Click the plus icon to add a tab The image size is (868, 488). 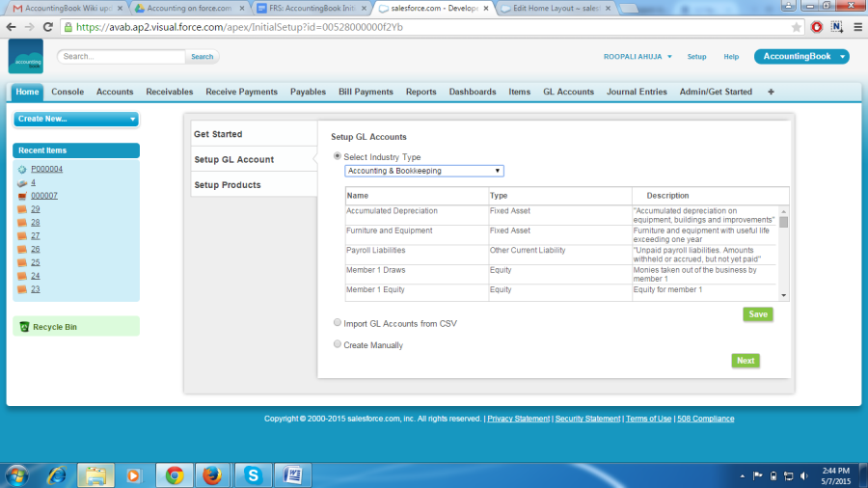771,92
